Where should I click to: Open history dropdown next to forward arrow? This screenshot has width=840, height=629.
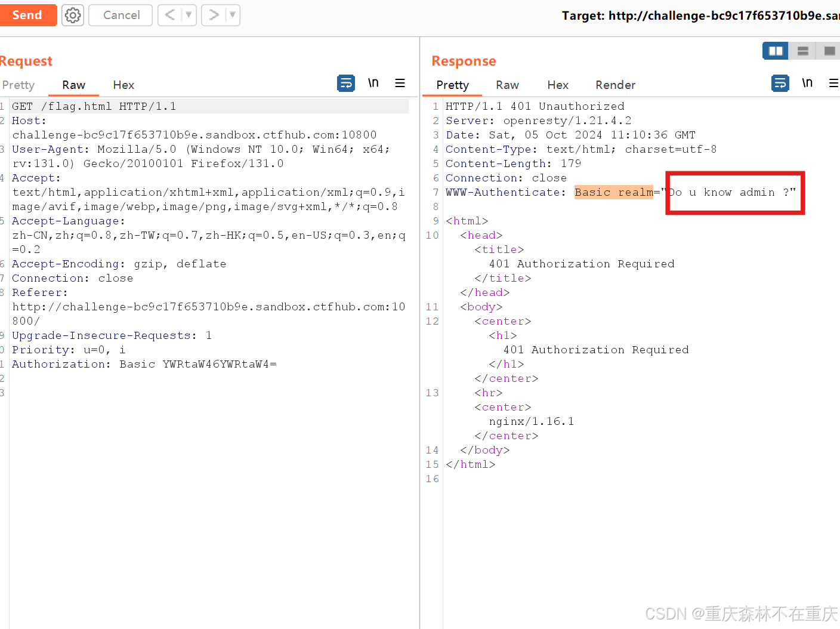coord(233,15)
